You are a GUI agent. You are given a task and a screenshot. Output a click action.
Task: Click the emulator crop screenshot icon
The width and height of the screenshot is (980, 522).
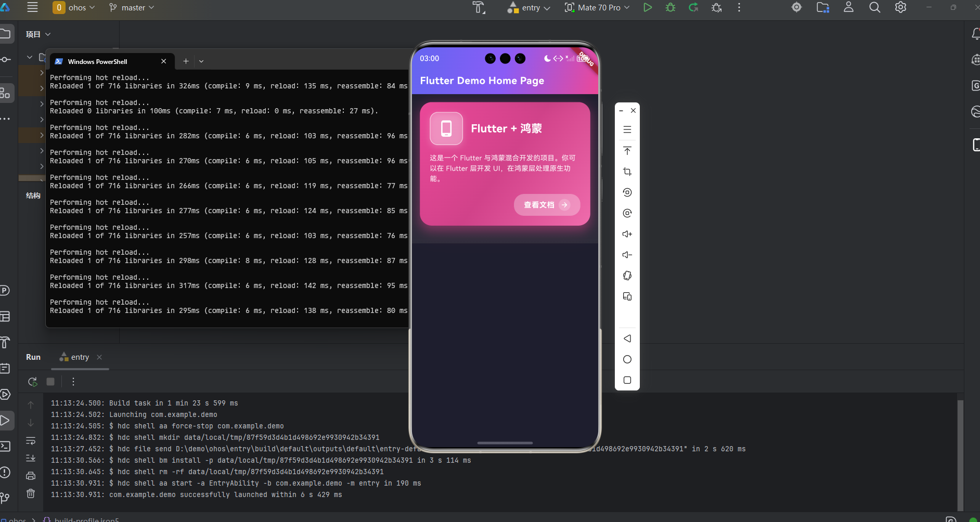pos(627,172)
